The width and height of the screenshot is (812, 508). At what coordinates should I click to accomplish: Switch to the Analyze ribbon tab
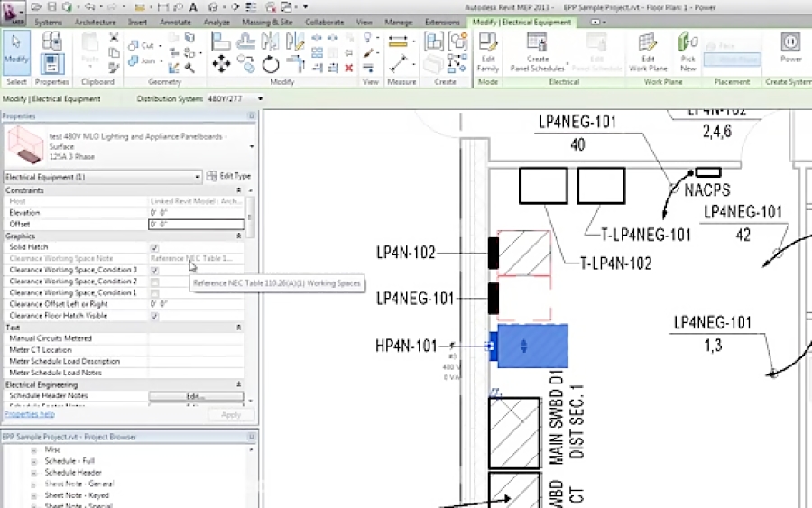point(217,23)
